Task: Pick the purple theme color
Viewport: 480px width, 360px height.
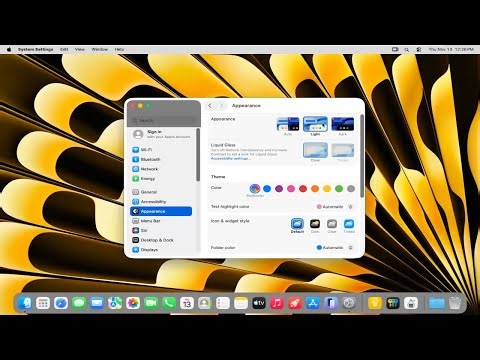Action: (x=279, y=189)
